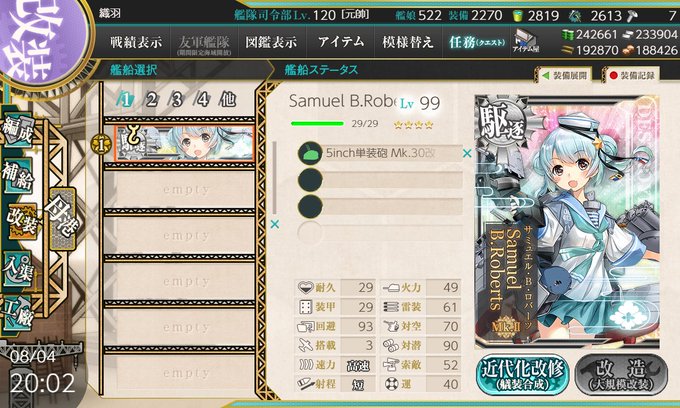680x408 pixels.
Task: Toggle the 装備記録 equipment record button
Action: [632, 75]
